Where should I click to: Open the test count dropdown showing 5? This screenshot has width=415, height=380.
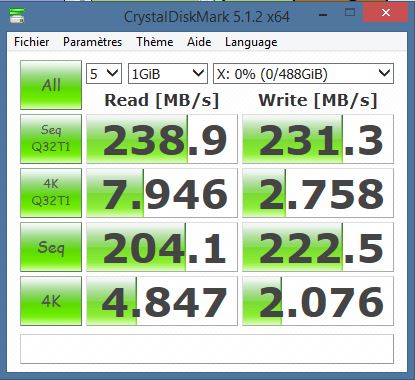tap(104, 73)
